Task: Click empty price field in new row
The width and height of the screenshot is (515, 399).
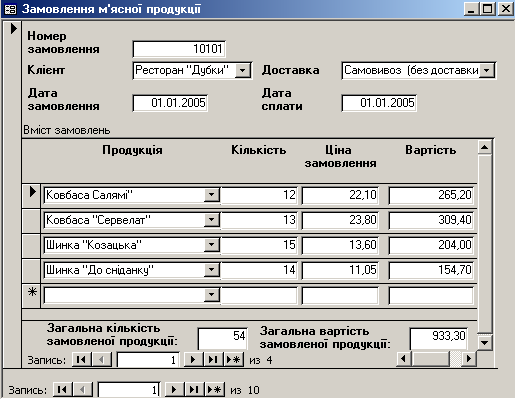Action: point(340,295)
